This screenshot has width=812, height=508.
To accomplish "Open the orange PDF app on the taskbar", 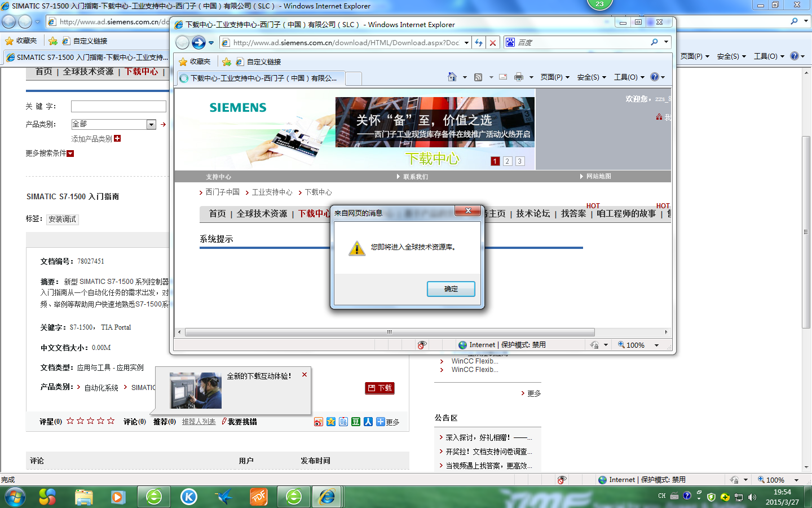I will pos(259,497).
